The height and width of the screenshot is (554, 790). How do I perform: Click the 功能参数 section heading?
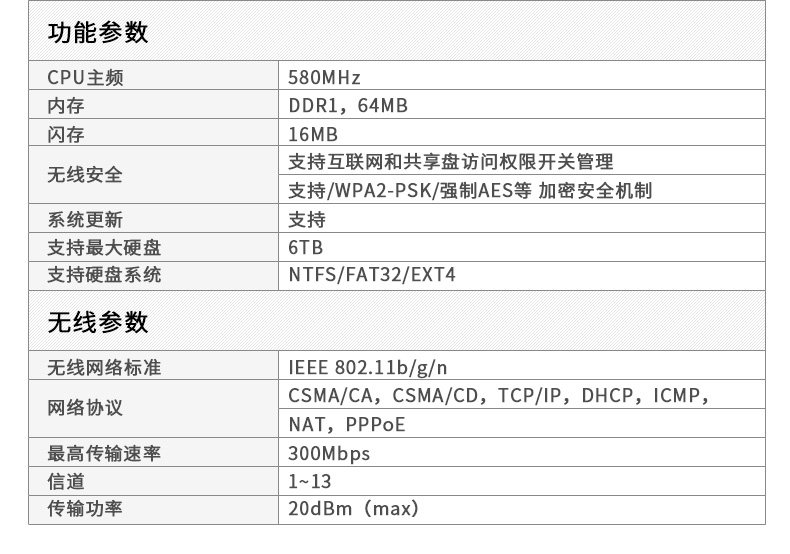coord(98,33)
